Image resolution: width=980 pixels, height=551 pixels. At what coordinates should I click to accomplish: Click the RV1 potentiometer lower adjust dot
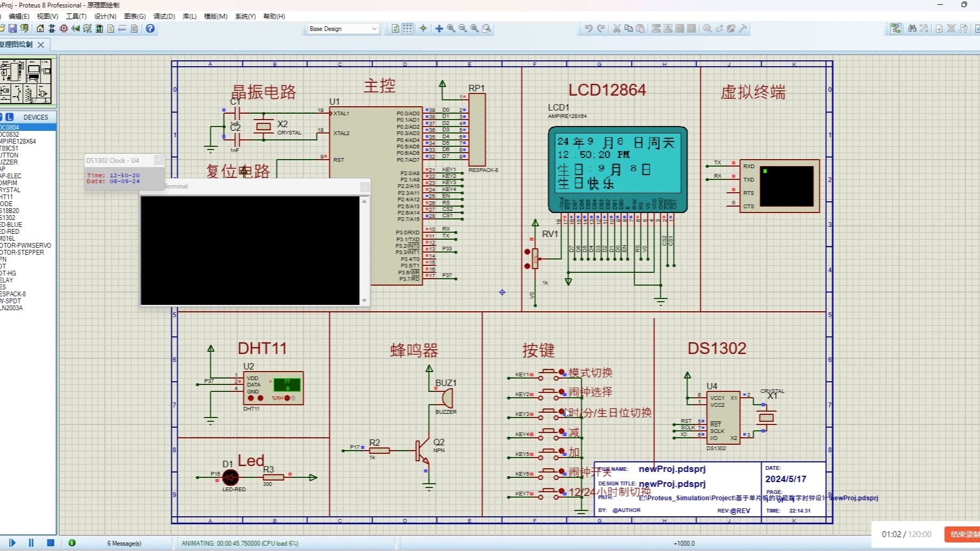(x=527, y=265)
